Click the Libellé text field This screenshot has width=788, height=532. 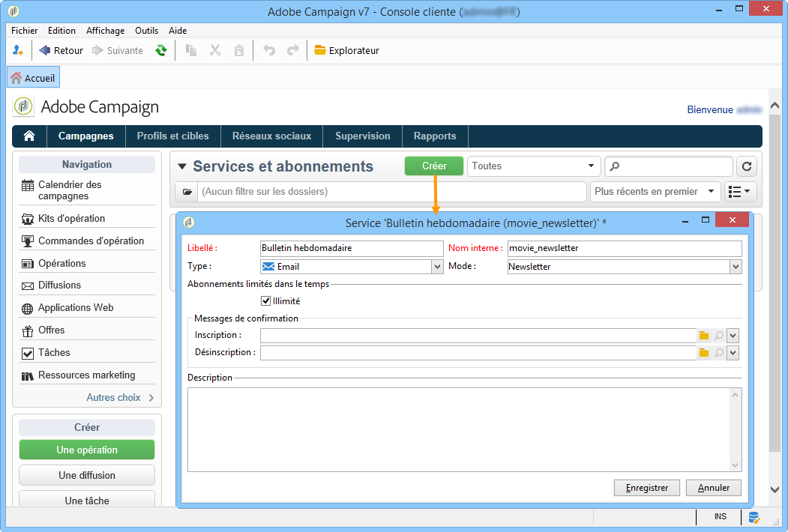352,248
